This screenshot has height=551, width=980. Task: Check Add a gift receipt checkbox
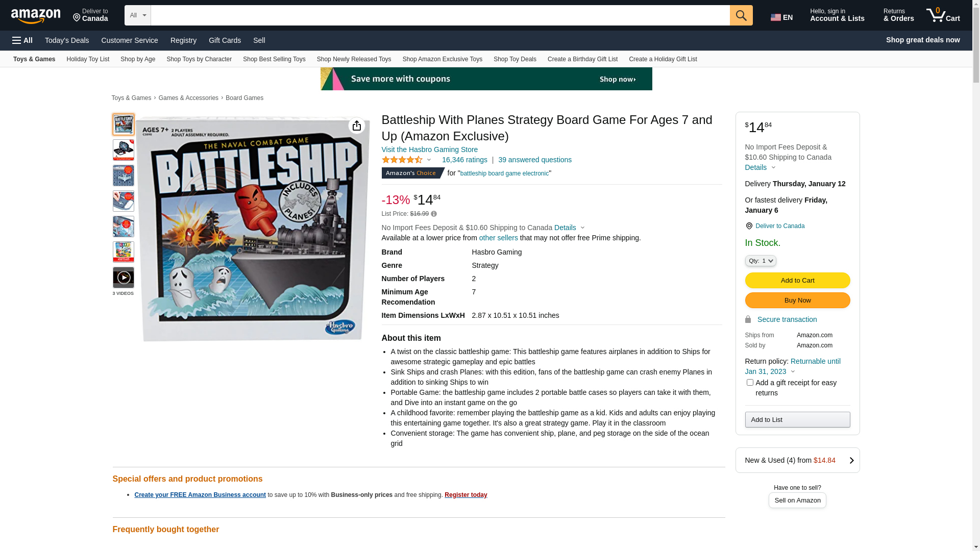click(750, 383)
